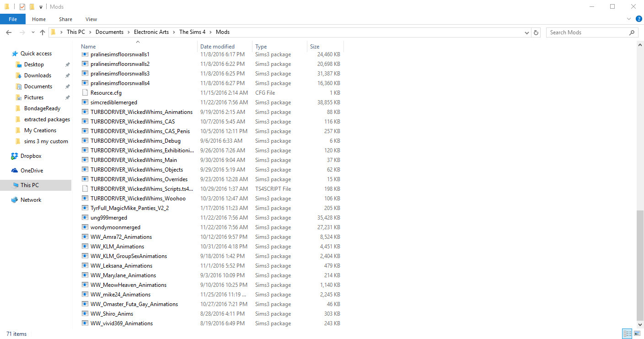Click the Dropbox icon in the navigation pane
This screenshot has width=644, height=339.
pyautogui.click(x=15, y=156)
